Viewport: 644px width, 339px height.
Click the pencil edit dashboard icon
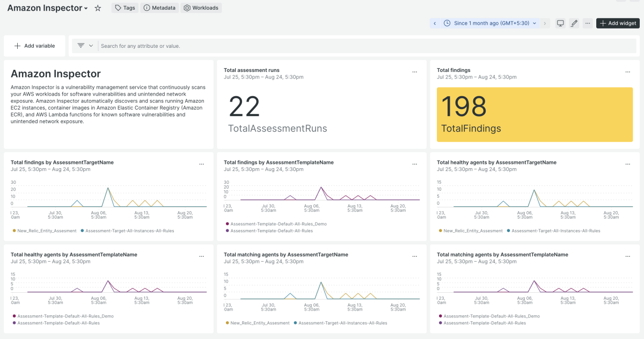click(x=574, y=23)
